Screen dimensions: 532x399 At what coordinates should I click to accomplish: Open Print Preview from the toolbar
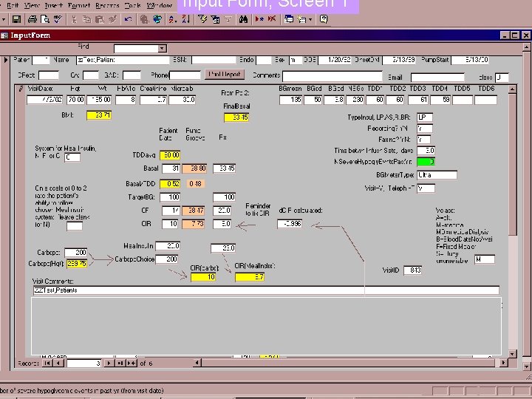(x=45, y=19)
